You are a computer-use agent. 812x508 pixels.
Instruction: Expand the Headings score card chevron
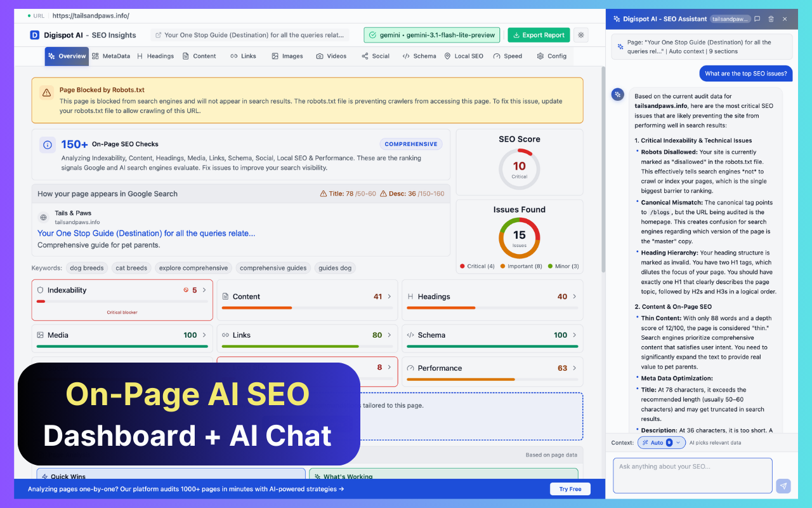(575, 297)
